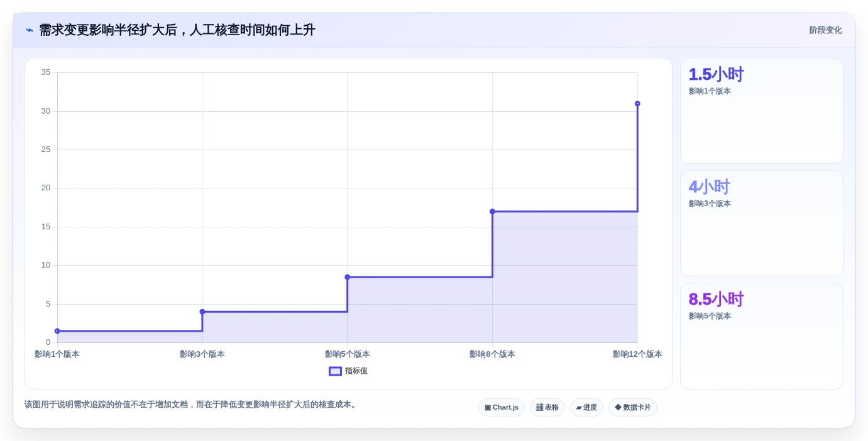868x441 pixels.
Task: Click the data point at 影响12个版本
Action: 637,104
